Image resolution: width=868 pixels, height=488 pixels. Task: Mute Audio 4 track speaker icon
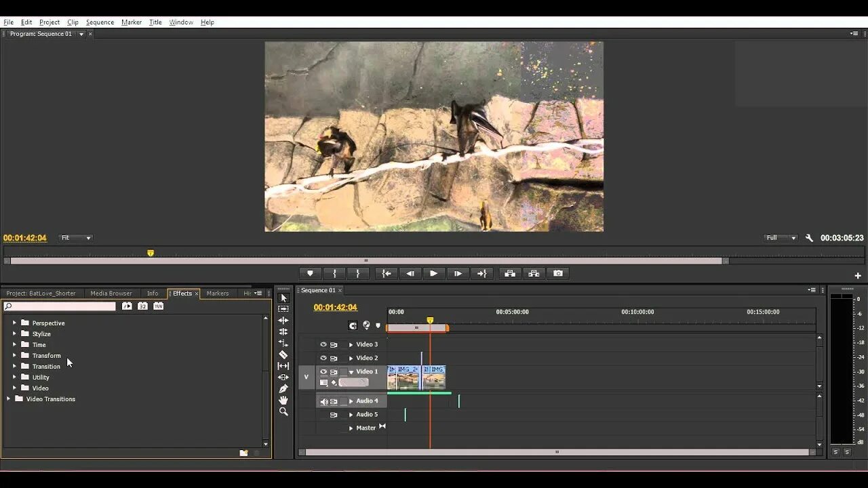323,401
